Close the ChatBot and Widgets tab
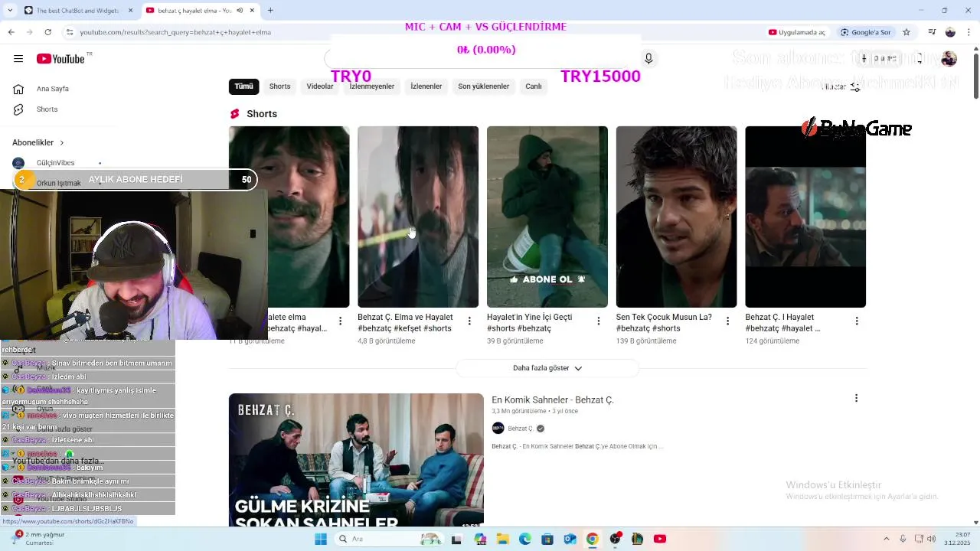Screen dimensions: 980x551 click(x=130, y=10)
